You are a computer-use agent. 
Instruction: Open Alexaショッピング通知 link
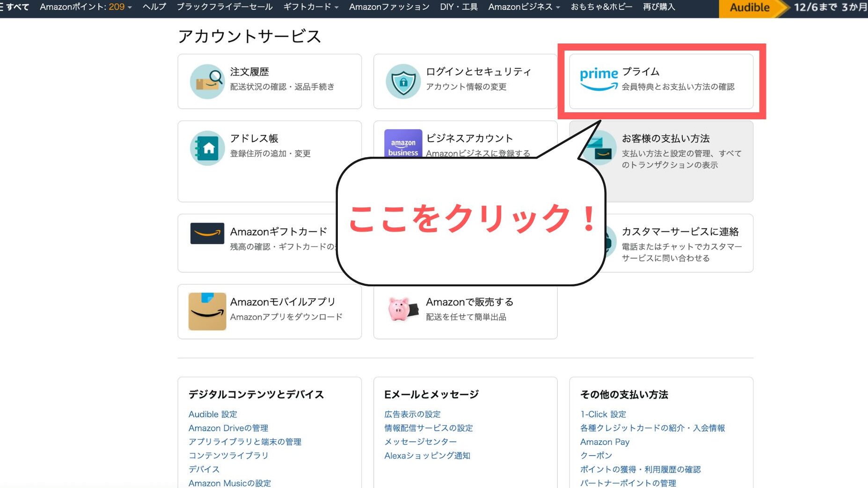pos(427,456)
